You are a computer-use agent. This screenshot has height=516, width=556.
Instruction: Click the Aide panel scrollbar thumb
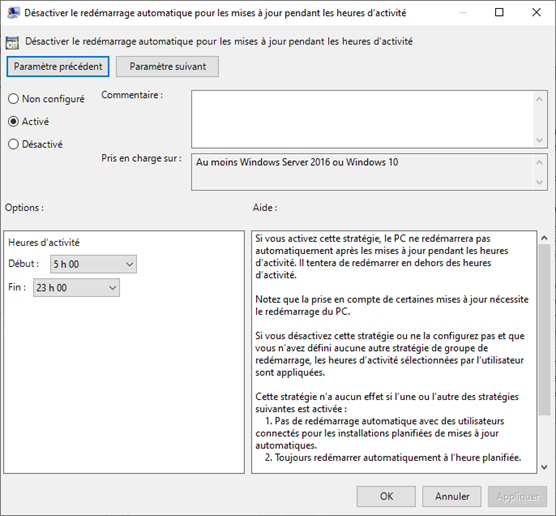pyautogui.click(x=544, y=330)
